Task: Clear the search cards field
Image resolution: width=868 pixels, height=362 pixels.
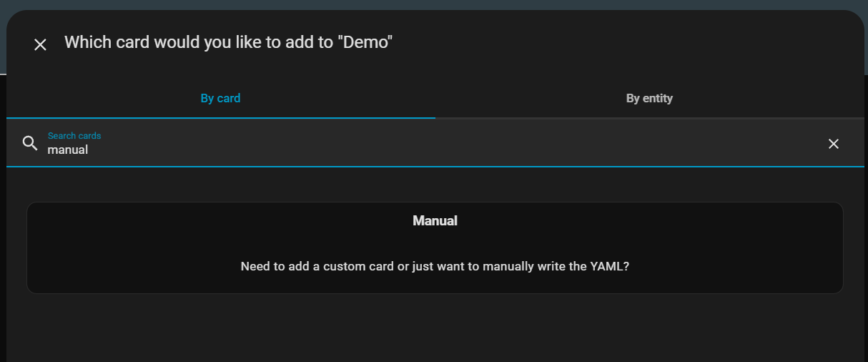Action: (x=833, y=144)
